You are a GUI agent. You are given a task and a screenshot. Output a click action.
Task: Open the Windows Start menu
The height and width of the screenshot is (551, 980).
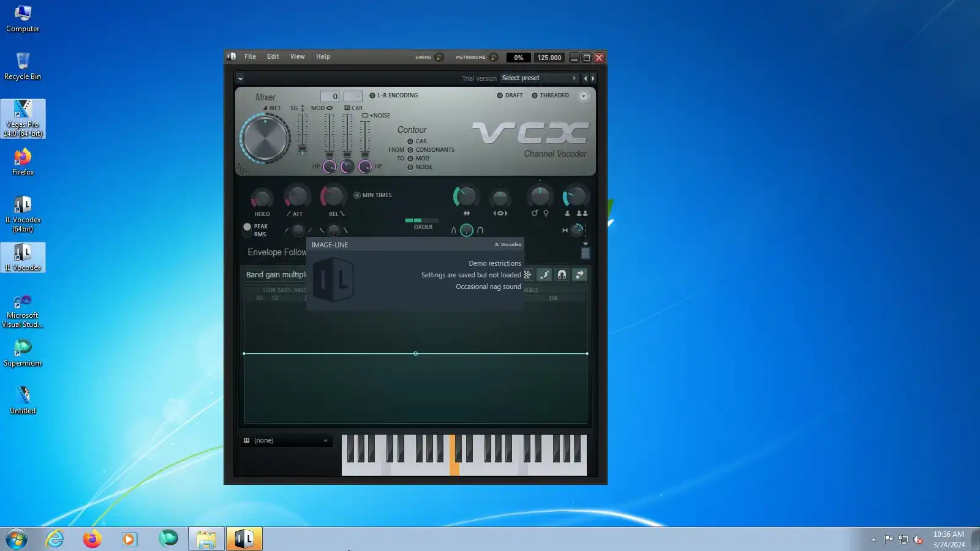[17, 539]
